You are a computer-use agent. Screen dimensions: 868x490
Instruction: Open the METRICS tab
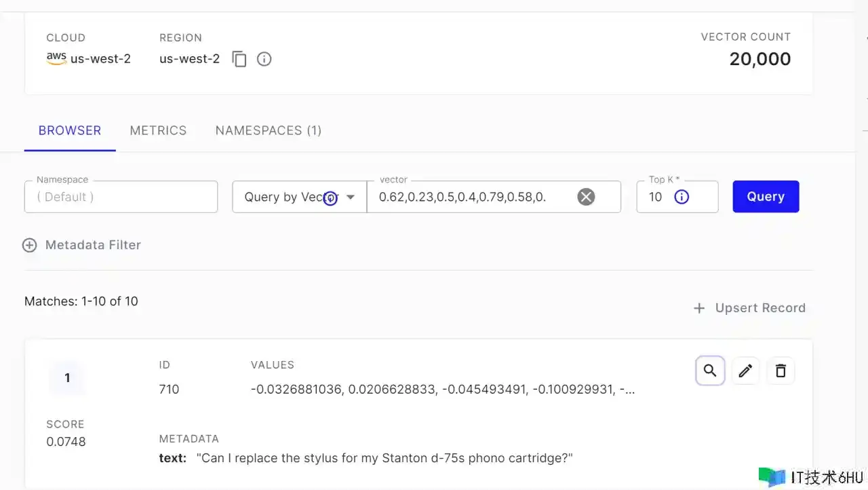[158, 130]
